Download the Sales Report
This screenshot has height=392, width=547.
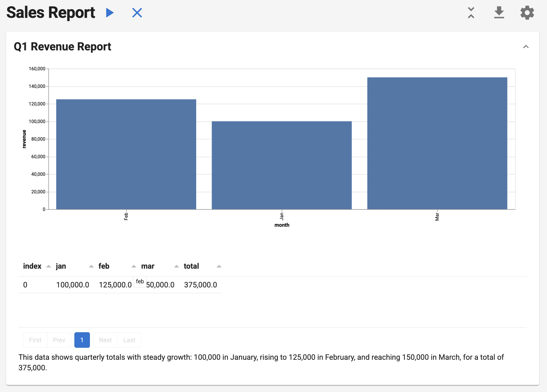[499, 13]
